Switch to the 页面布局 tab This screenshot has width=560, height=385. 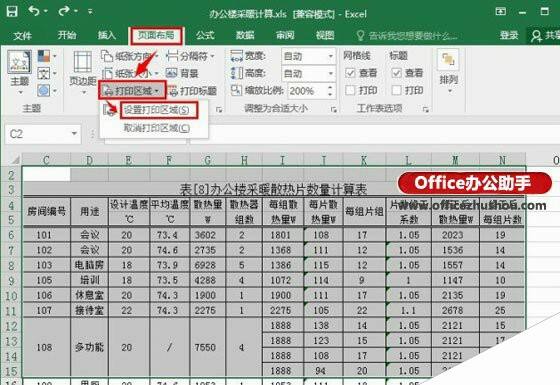(156, 35)
